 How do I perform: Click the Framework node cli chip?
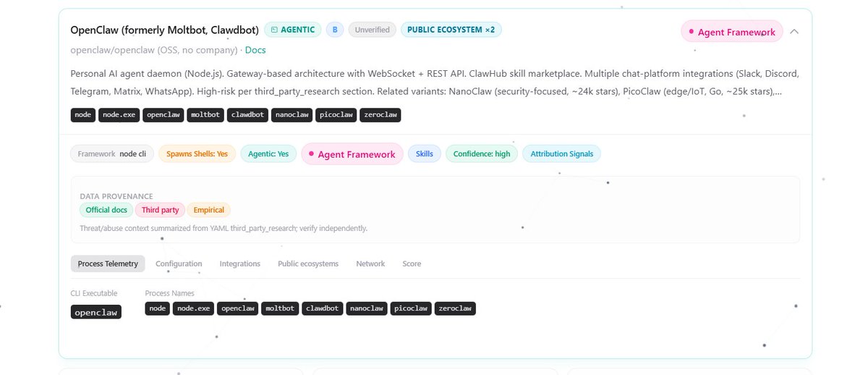click(x=112, y=153)
